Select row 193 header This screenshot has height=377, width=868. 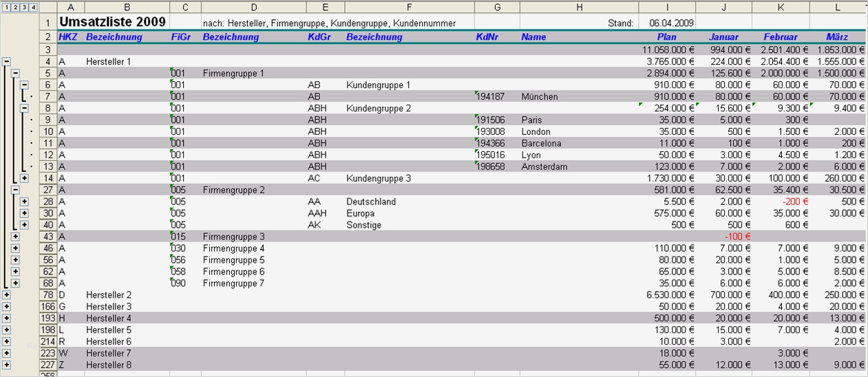tap(48, 319)
